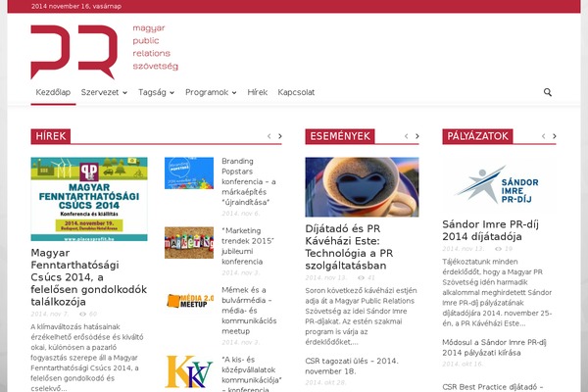Open Díjátadó és PR Kávéházi Este title
This screenshot has width=588, height=392.
[349, 247]
